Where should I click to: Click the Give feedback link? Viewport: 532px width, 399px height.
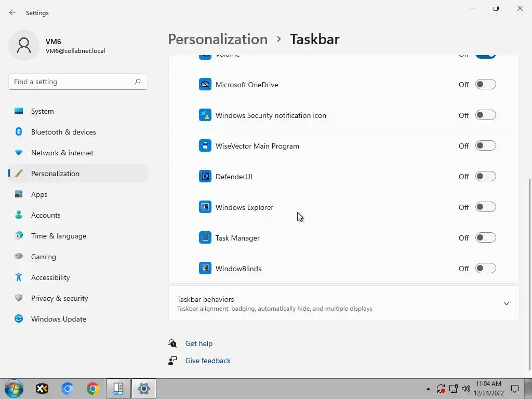208,361
